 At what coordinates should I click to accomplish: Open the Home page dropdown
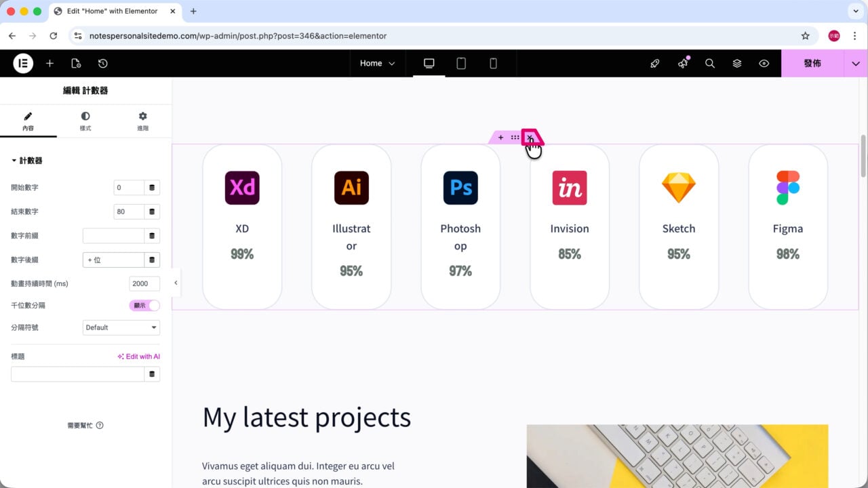tap(377, 63)
